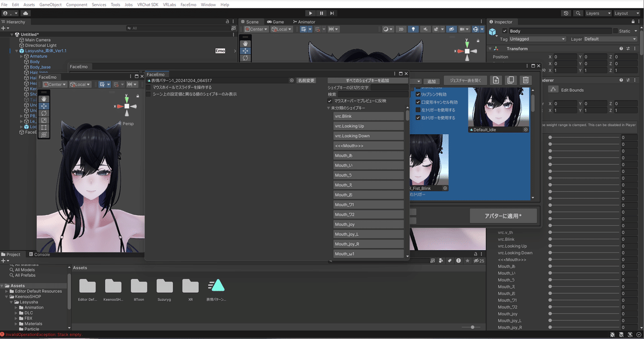This screenshot has width=644, height=339.
Task: Open the Tag dropdown showing Untagged
Action: pyautogui.click(x=537, y=39)
